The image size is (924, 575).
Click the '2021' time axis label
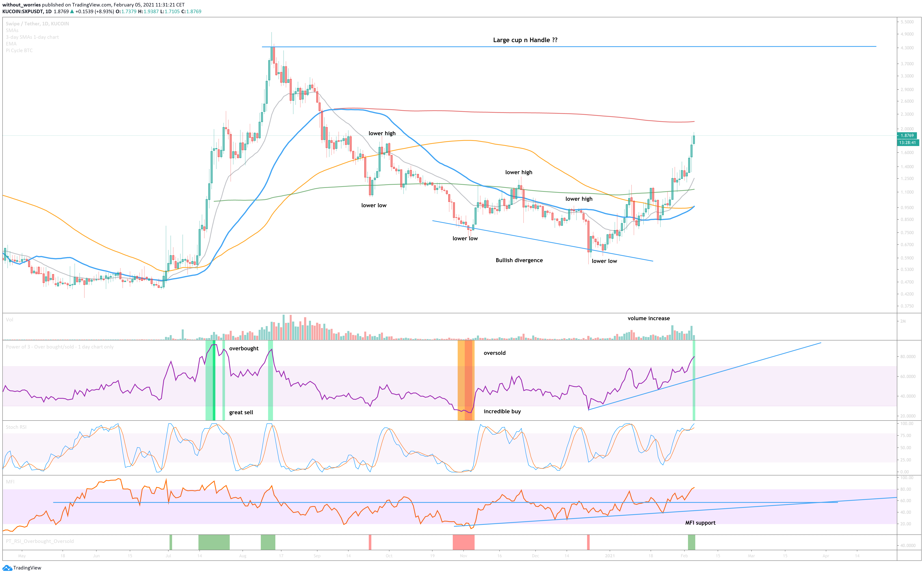[x=610, y=556]
